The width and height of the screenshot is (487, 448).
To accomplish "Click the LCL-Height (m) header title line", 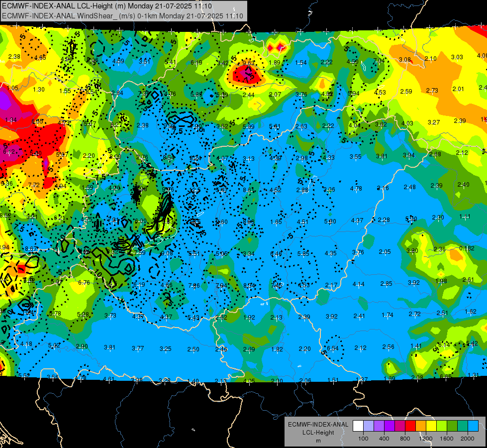I will 107,6.
